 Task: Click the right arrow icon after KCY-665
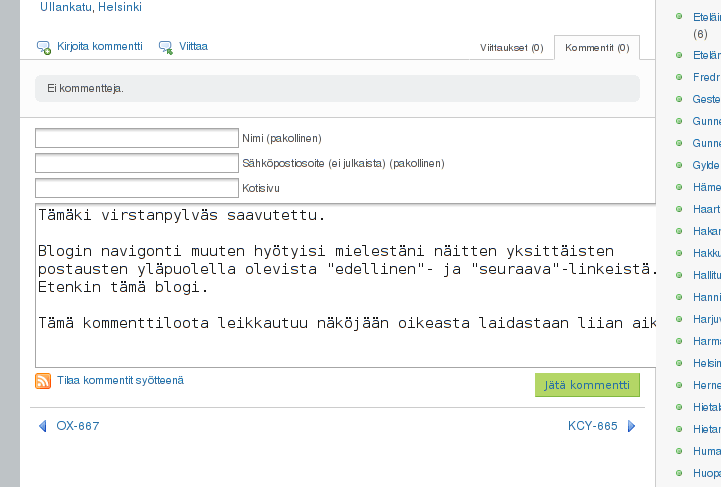pyautogui.click(x=631, y=426)
